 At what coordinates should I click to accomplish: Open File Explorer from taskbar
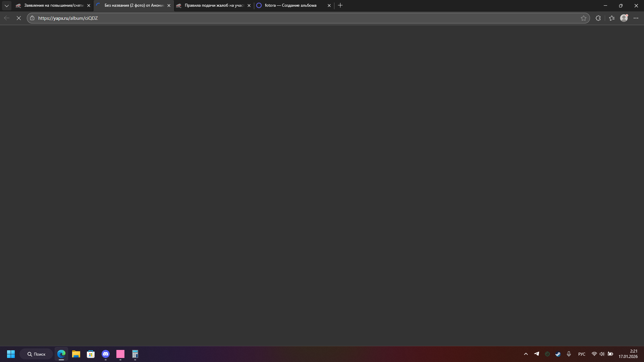click(x=76, y=354)
